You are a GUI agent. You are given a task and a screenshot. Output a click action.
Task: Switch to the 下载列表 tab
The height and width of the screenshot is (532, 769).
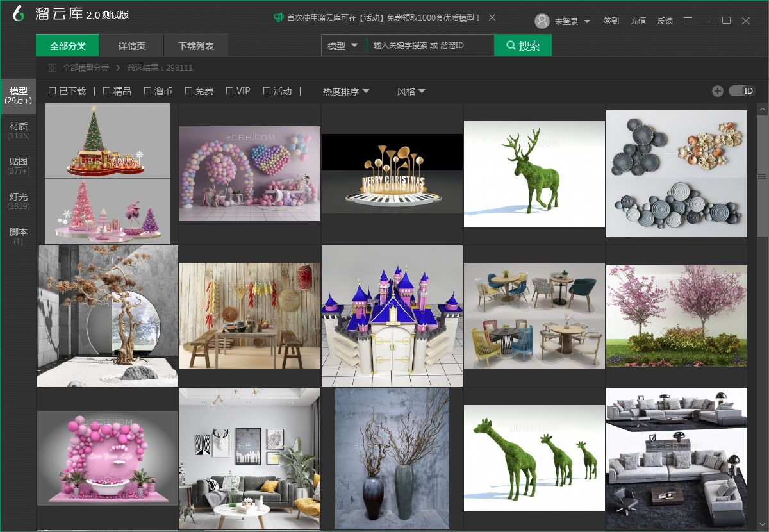(196, 46)
